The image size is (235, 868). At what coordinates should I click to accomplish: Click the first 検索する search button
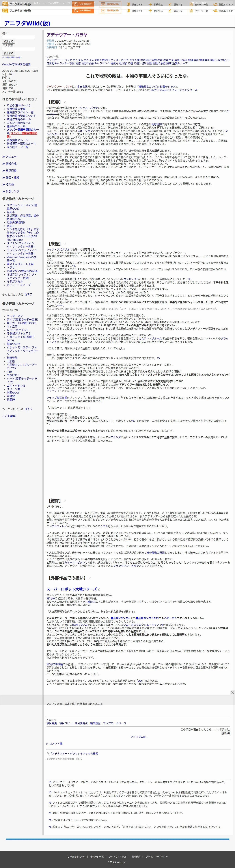(8, 41)
